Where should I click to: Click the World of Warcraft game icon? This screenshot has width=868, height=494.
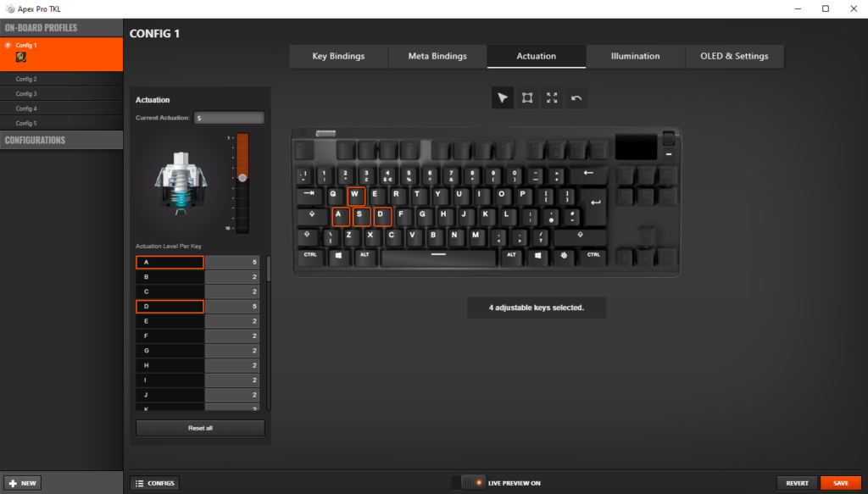pyautogui.click(x=21, y=57)
